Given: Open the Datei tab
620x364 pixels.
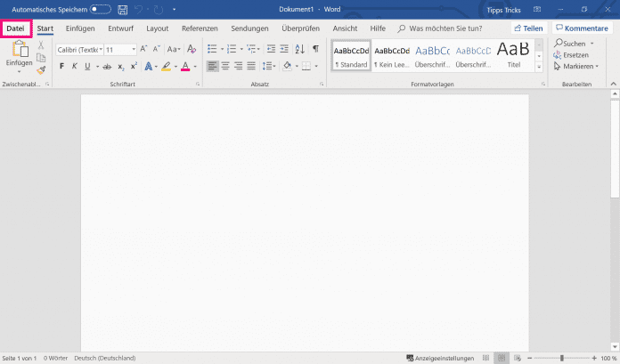Looking at the screenshot, I should coord(15,28).
